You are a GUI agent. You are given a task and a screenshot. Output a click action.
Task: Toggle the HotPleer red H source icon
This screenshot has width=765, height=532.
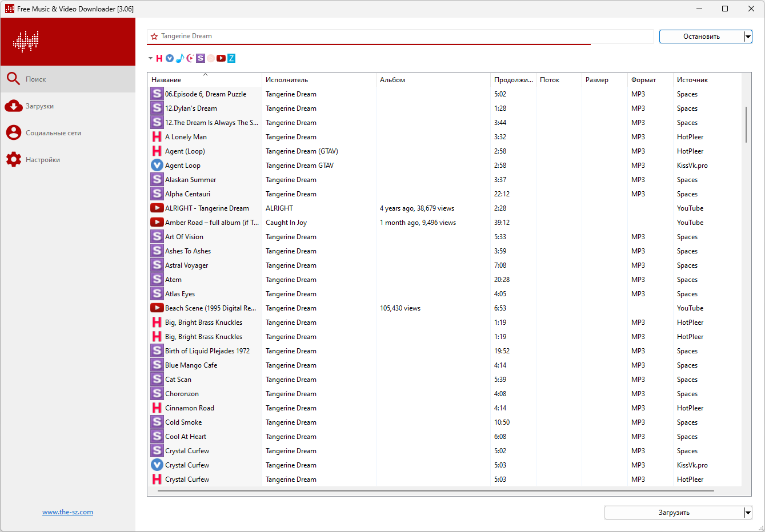coord(159,58)
